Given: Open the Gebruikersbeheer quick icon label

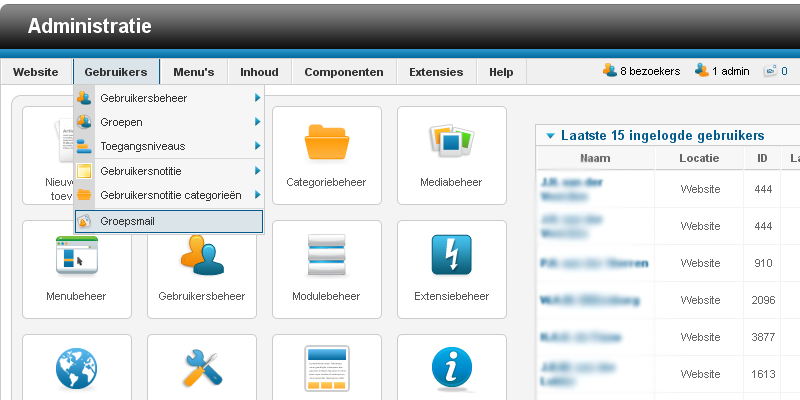Looking at the screenshot, I should pos(202,296).
